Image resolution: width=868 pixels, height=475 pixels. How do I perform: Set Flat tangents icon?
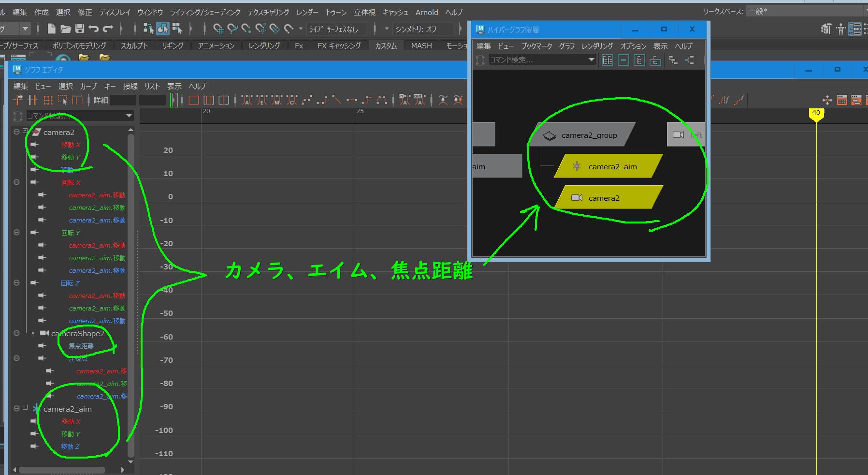click(x=352, y=100)
